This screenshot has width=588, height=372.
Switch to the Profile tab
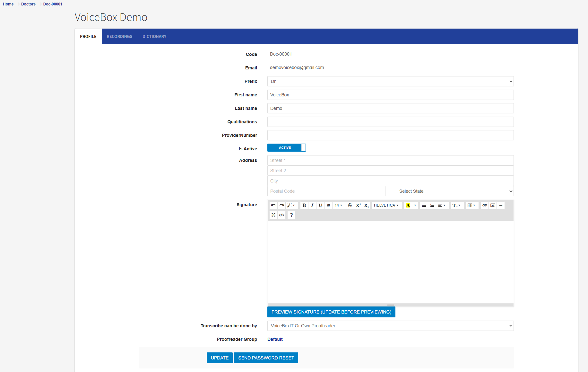click(88, 36)
